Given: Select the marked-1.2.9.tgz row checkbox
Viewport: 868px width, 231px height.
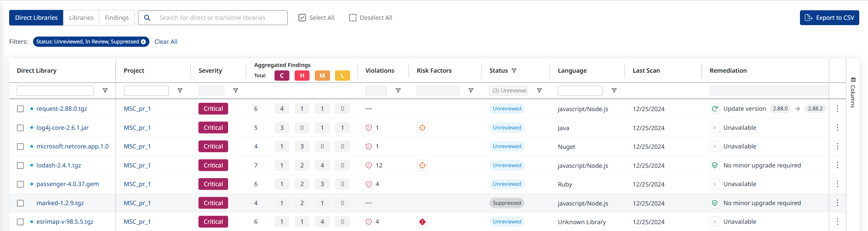Looking at the screenshot, I should click(x=21, y=203).
